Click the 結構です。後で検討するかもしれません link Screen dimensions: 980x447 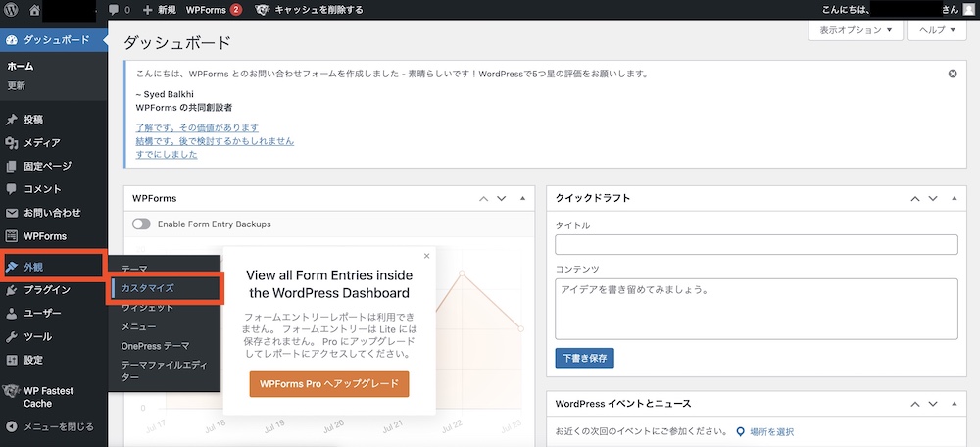pyautogui.click(x=215, y=140)
